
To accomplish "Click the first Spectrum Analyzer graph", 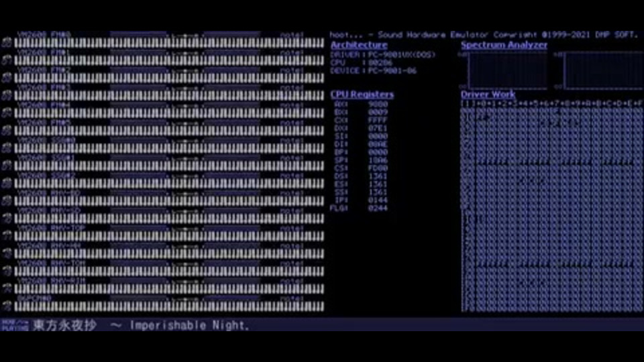I will [508, 70].
